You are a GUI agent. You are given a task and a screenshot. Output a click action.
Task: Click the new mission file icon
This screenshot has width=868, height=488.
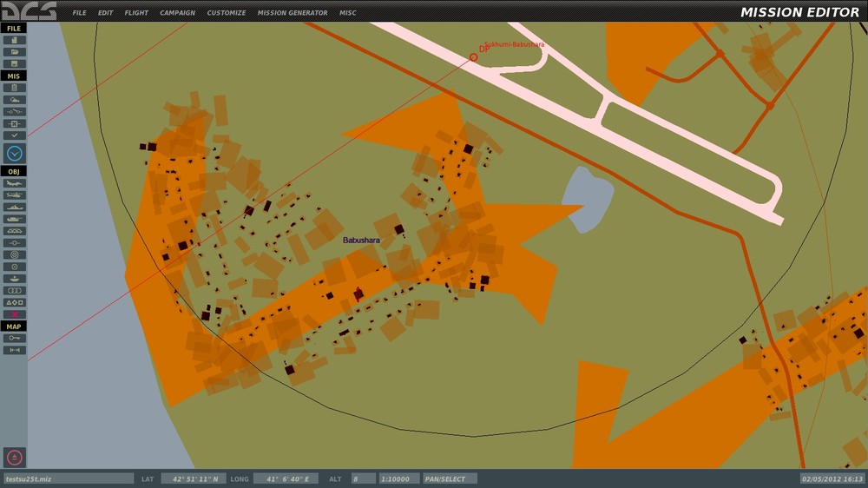point(15,40)
